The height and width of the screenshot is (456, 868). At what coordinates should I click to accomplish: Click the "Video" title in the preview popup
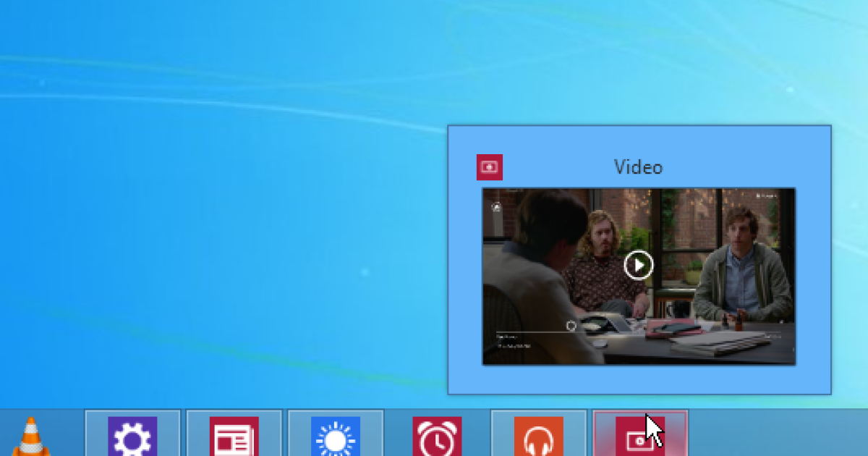click(x=638, y=167)
